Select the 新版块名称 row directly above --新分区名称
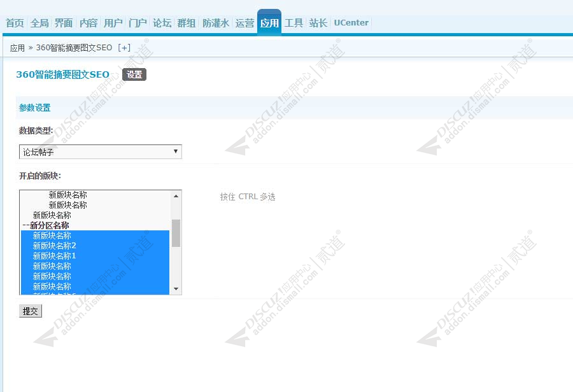This screenshot has width=573, height=392. pos(95,215)
